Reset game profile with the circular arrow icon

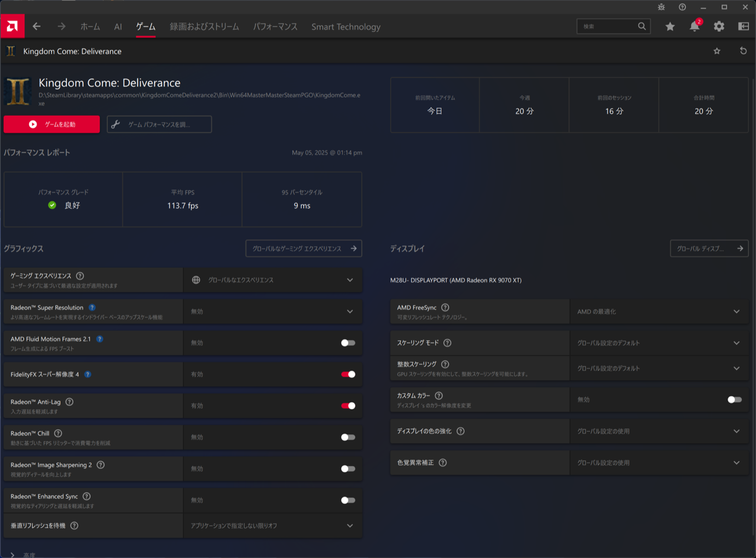point(743,51)
